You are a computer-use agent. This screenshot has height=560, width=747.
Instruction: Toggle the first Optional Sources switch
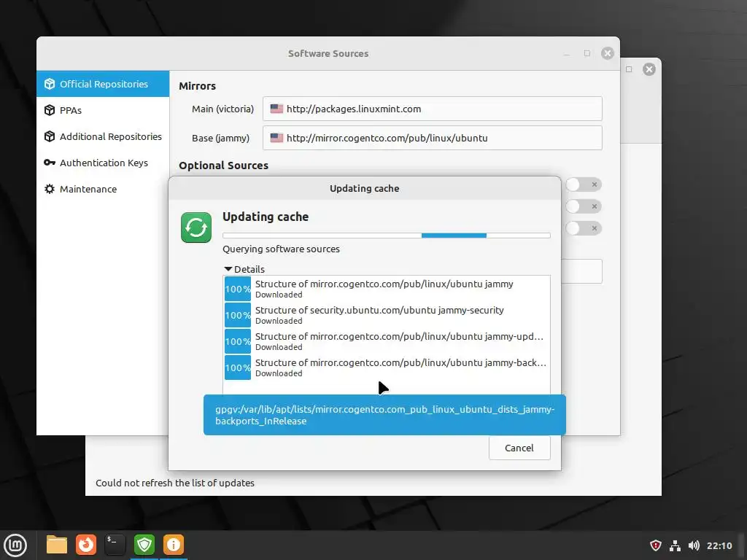point(584,184)
